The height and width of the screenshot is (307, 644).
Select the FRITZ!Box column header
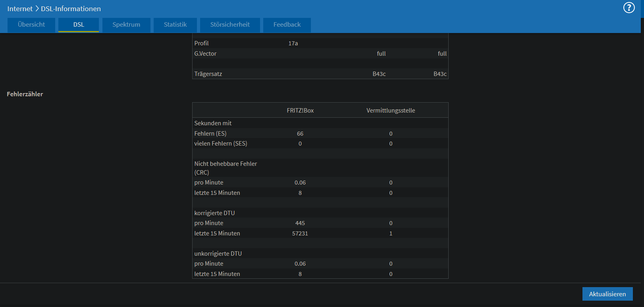(x=300, y=111)
